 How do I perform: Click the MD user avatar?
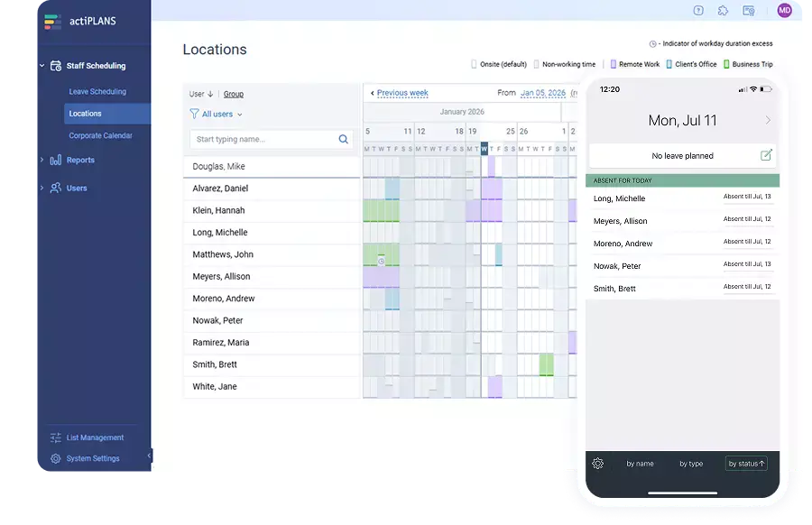tap(785, 10)
